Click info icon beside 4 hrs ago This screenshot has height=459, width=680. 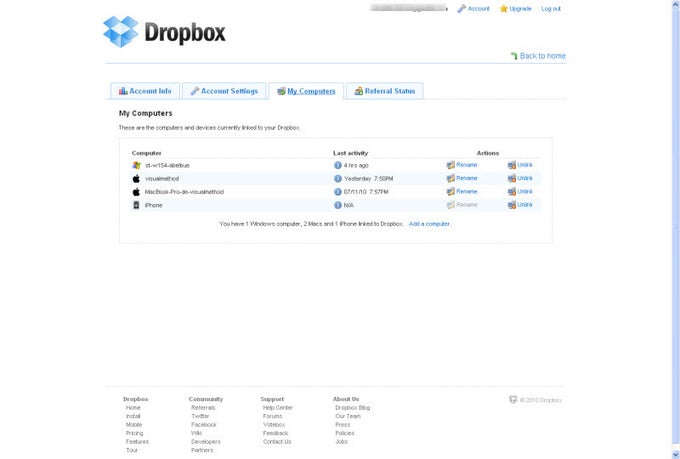[x=338, y=165]
